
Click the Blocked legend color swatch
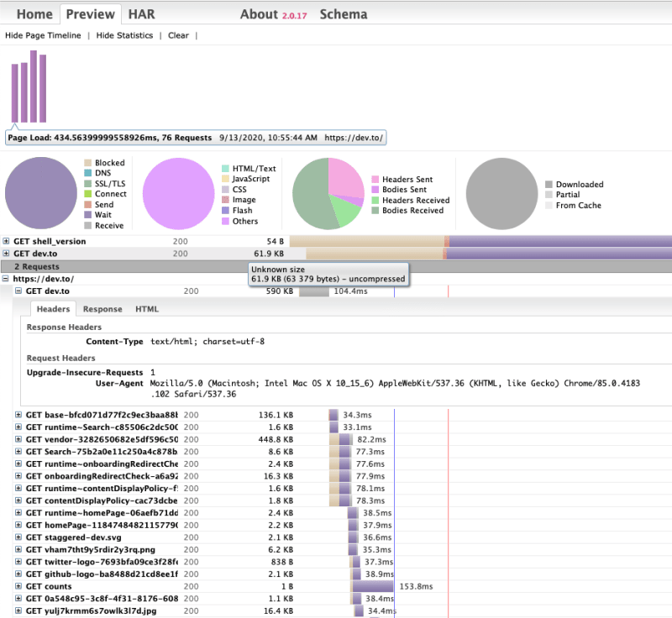88,163
